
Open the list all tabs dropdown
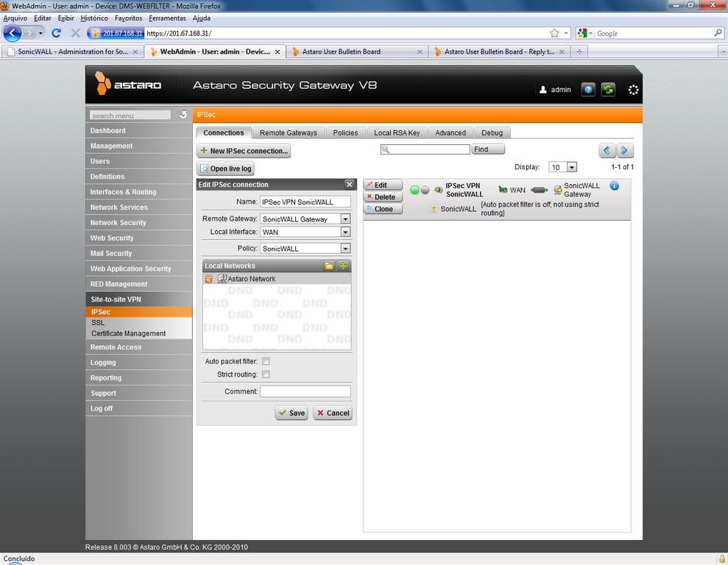(x=722, y=51)
